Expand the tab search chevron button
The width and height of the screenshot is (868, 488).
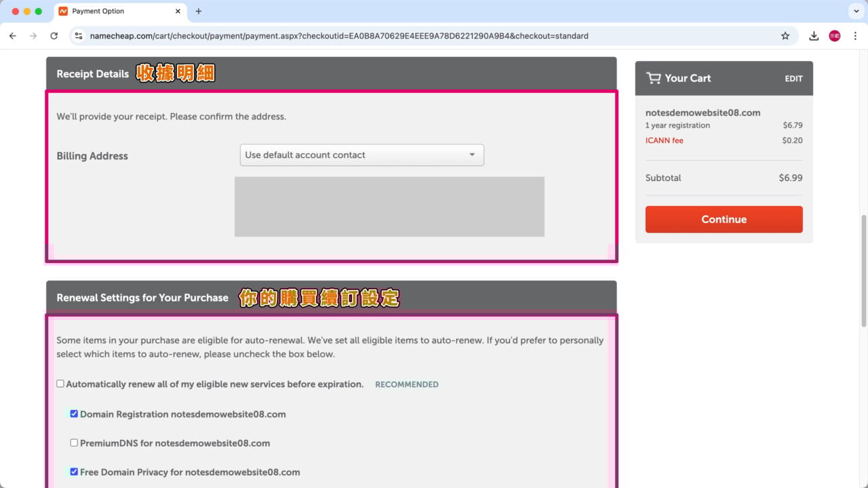point(854,12)
